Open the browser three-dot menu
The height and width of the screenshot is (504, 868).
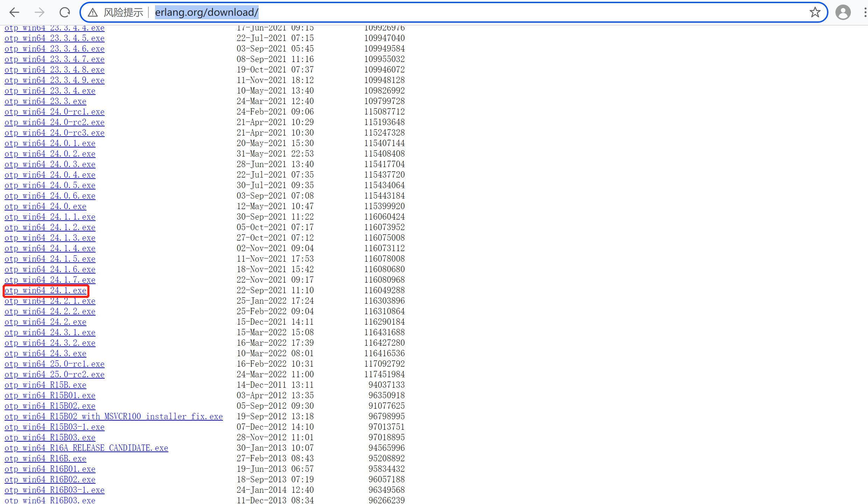click(x=865, y=13)
